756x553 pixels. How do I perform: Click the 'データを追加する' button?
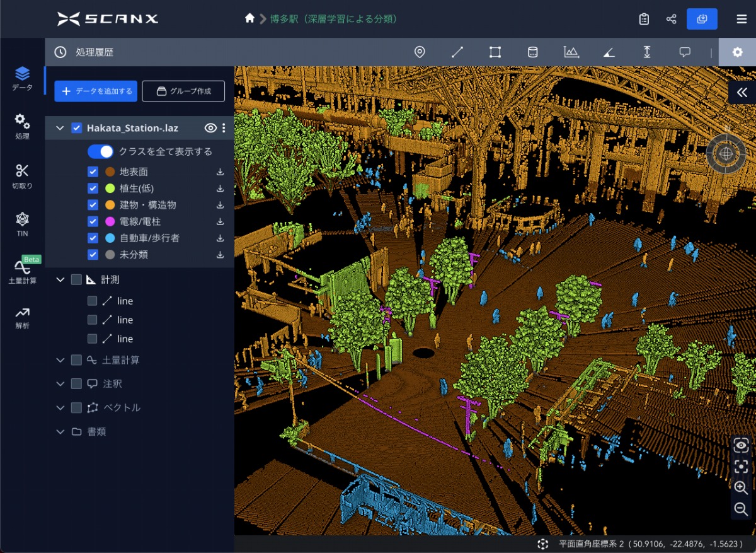[96, 91]
